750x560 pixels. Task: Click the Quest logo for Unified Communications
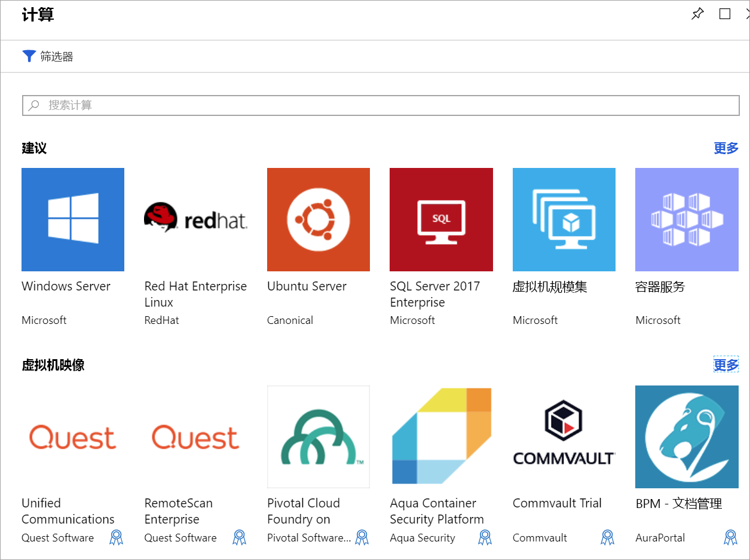pos(73,437)
